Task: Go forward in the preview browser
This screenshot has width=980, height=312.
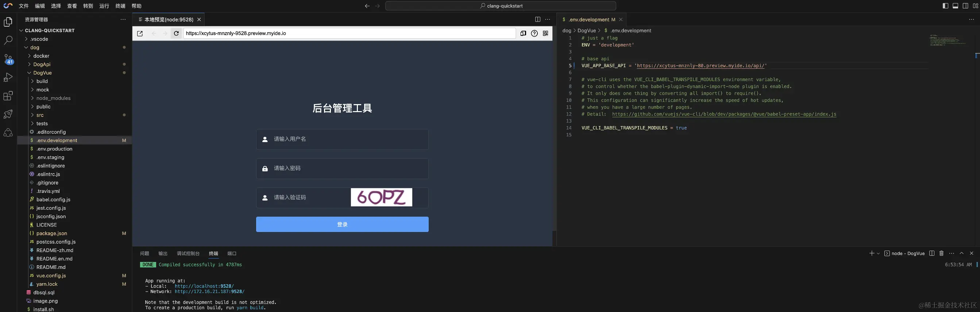Action: tap(165, 34)
